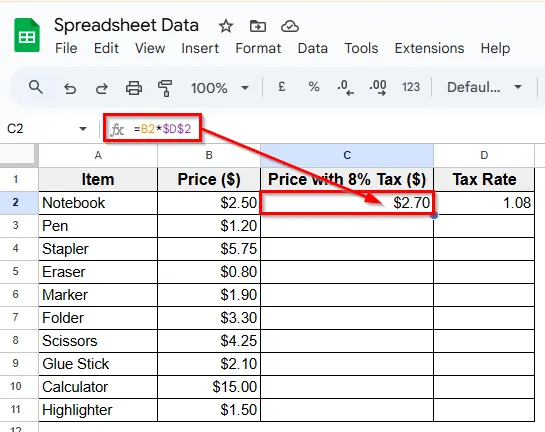
Task: Open more number formats 123
Action: point(411,87)
